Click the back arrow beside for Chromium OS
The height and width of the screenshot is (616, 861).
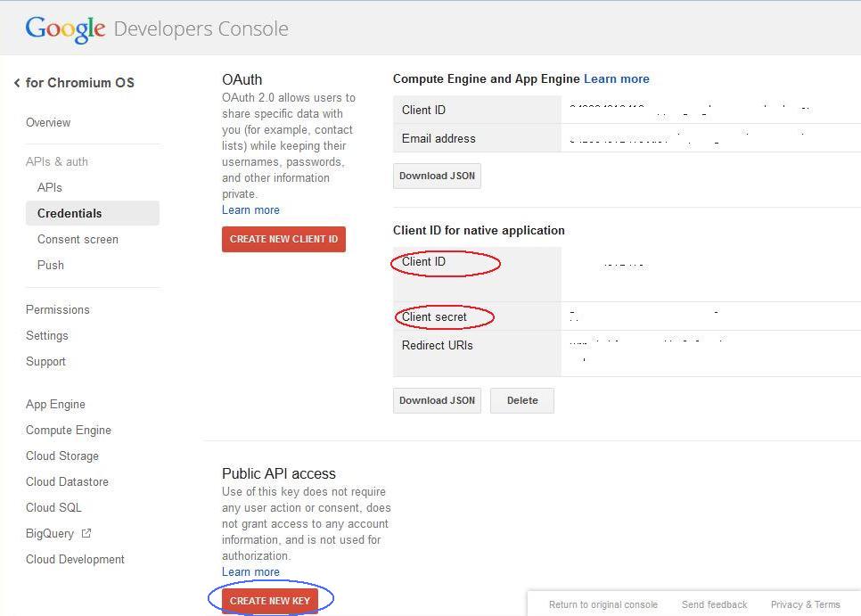(x=16, y=83)
